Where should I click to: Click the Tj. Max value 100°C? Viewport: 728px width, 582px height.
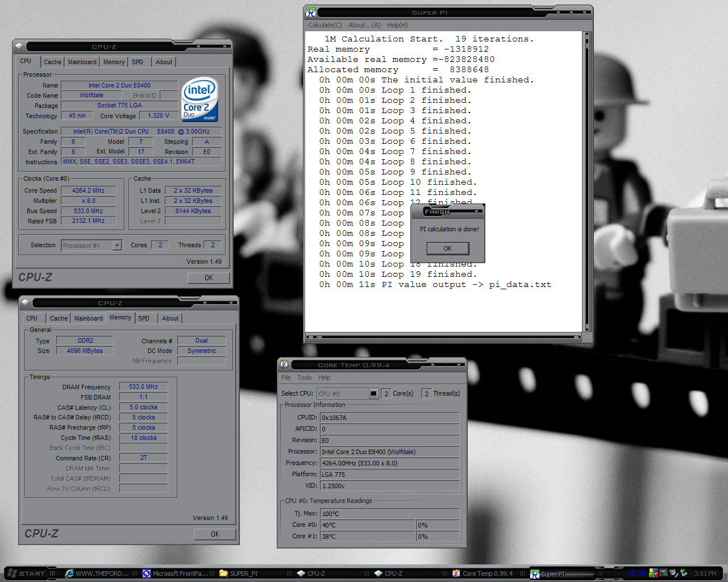click(x=389, y=514)
